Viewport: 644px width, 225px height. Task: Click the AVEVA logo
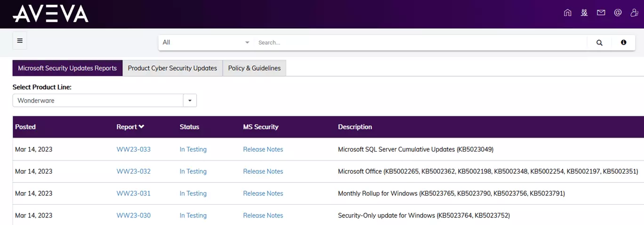(x=50, y=14)
